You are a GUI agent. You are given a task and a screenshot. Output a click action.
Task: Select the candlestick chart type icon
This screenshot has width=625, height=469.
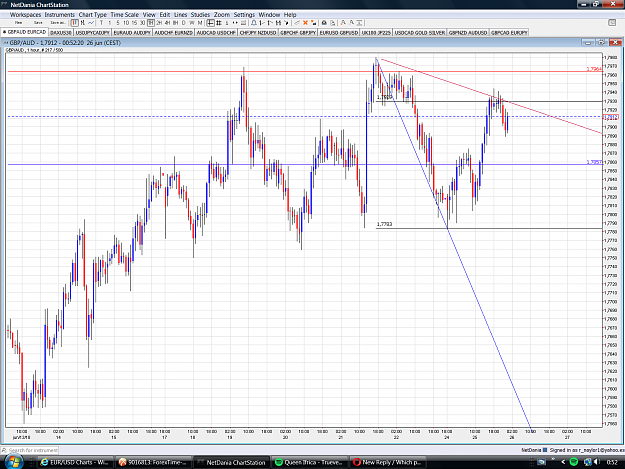click(75, 23)
